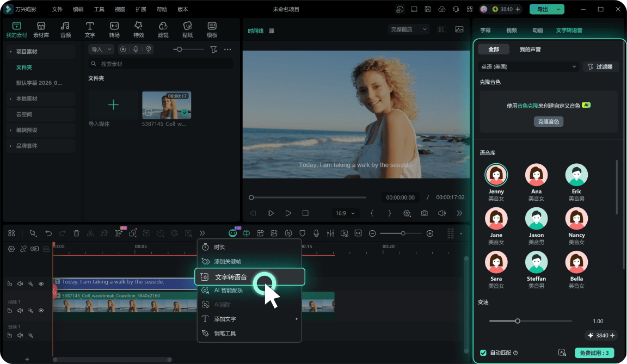The height and width of the screenshot is (364, 627).
Task: Click the preview playback progress handle
Action: coord(251,198)
